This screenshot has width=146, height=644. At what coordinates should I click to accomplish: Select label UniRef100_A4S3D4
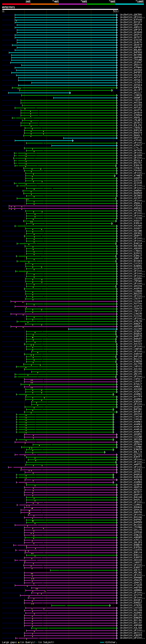131,103
